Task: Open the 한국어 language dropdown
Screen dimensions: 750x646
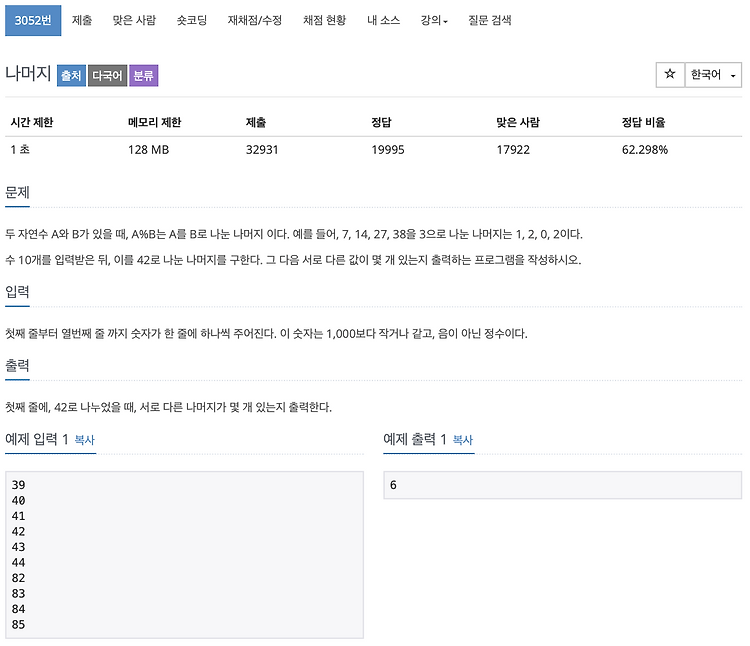Action: (x=713, y=75)
